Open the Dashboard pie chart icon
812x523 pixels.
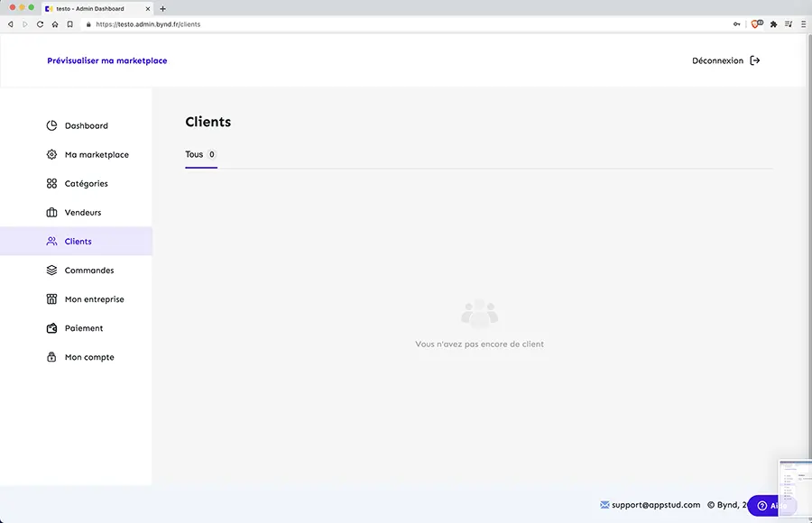tap(51, 126)
